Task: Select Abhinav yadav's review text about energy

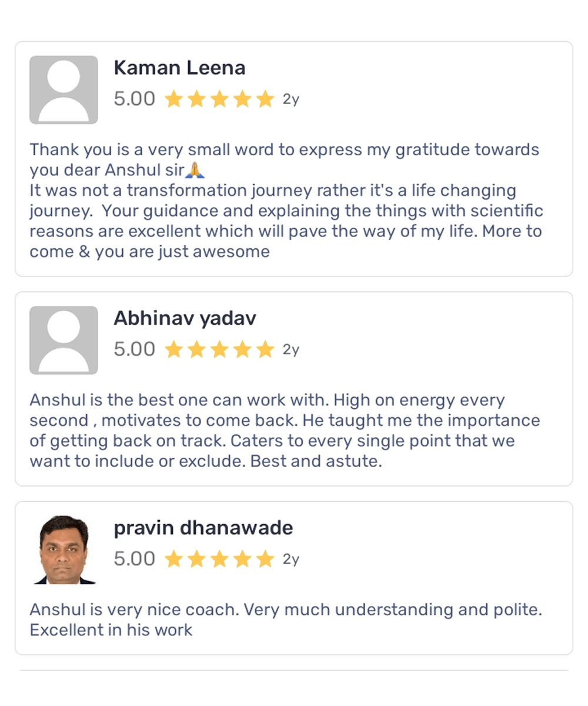Action: click(x=285, y=431)
